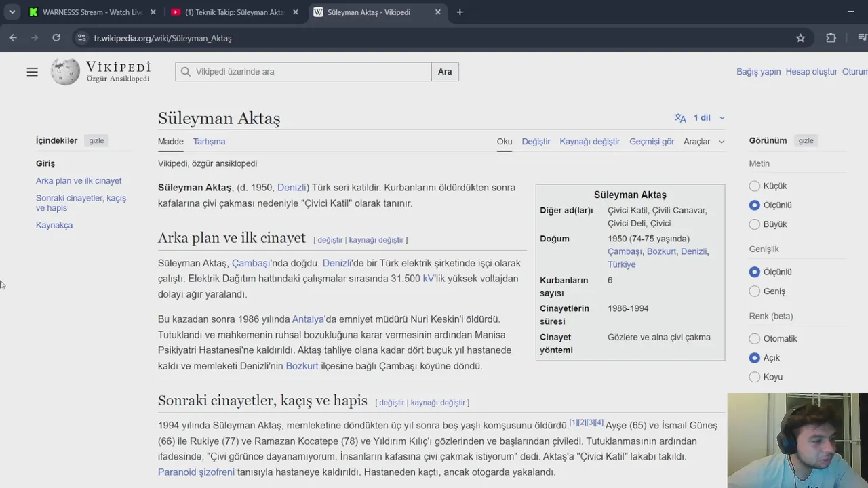Expand the 1 dil language dropdown
This screenshot has width=868, height=488.
709,118
